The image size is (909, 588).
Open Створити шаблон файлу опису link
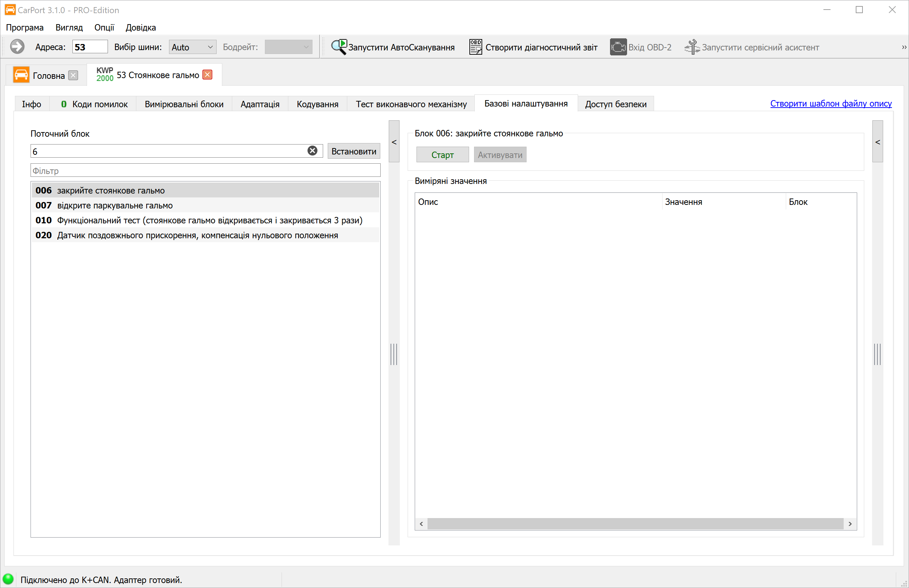coord(831,103)
